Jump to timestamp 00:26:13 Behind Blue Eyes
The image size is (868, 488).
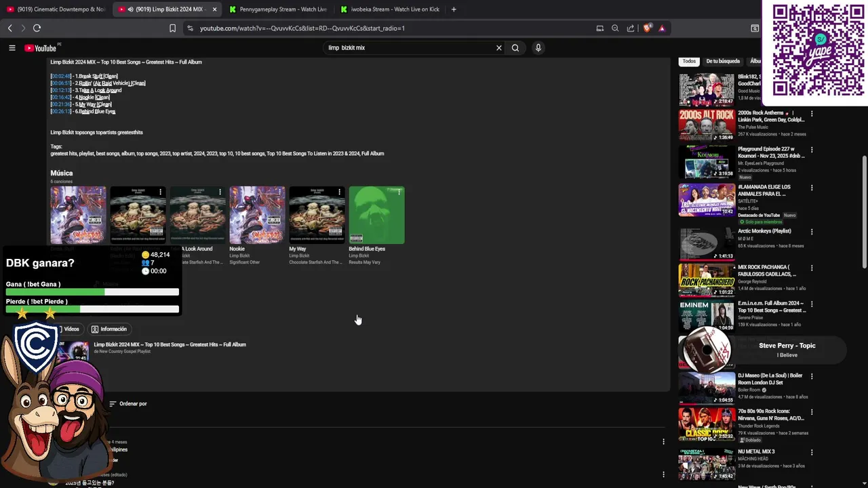pyautogui.click(x=61, y=111)
